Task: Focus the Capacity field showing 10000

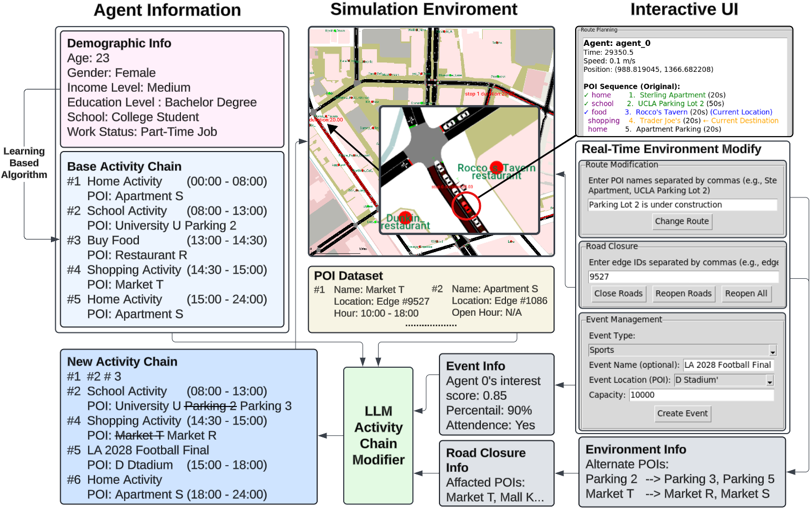Action: coord(702,395)
